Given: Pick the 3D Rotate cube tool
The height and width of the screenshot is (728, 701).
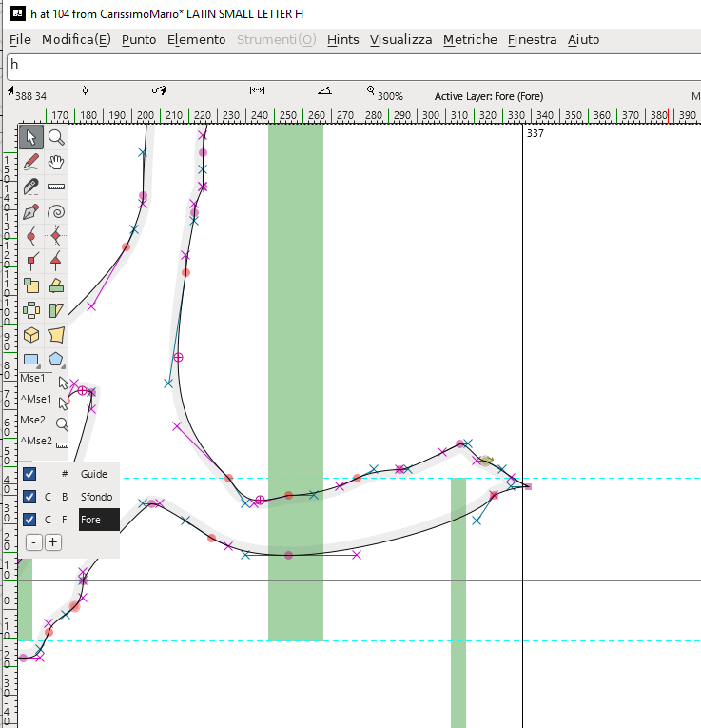Looking at the screenshot, I should coord(31,335).
